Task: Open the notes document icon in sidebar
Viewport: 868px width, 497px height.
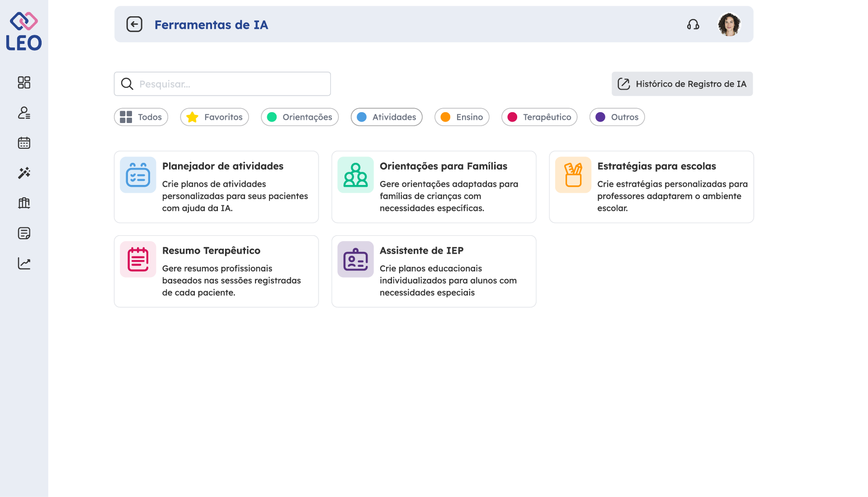Action: [24, 233]
